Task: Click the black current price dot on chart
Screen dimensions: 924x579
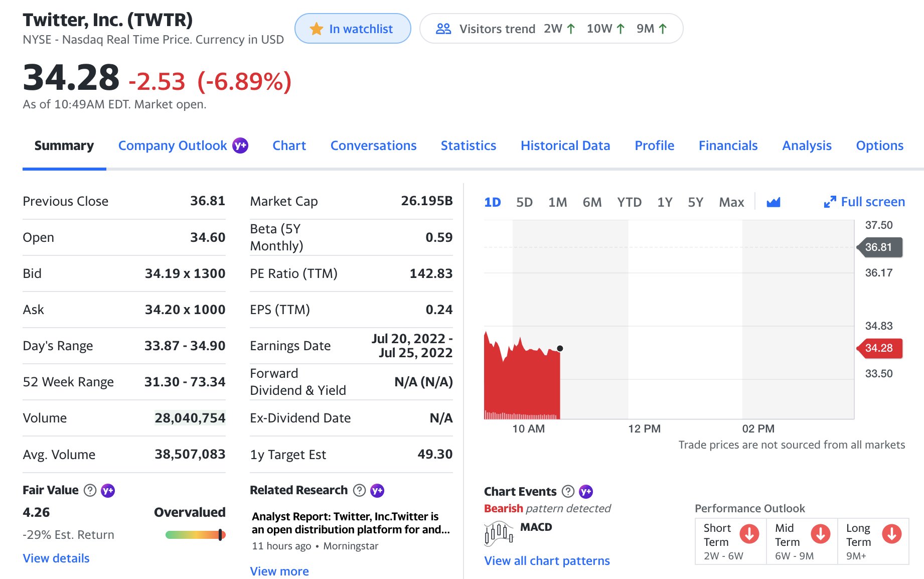Action: tap(560, 348)
